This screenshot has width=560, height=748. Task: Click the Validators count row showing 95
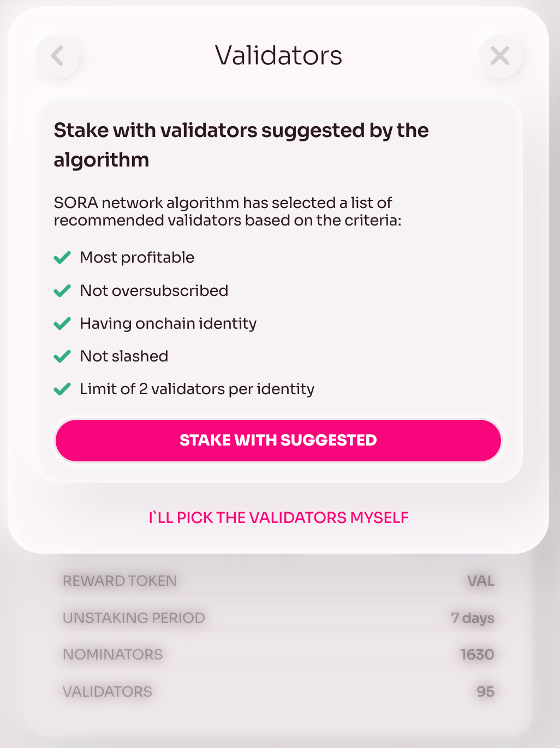278,692
